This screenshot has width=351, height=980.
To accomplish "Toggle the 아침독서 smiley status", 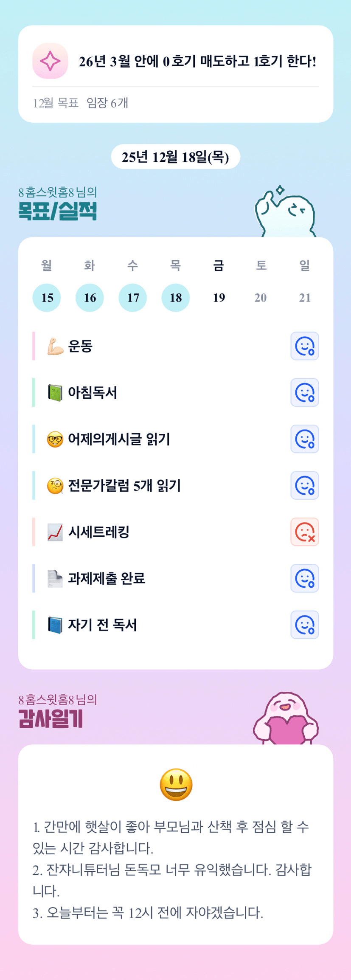I will pos(304,392).
